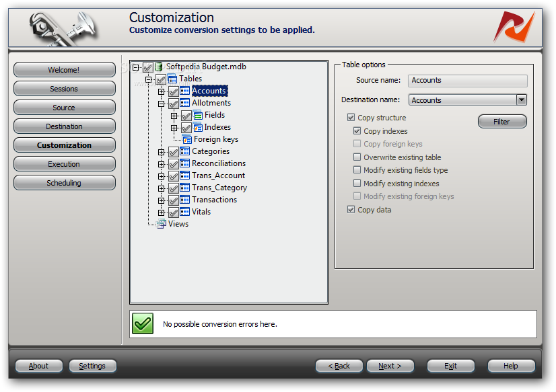The image size is (556, 392).
Task: Enable Modify existing fields type
Action: coord(357,170)
